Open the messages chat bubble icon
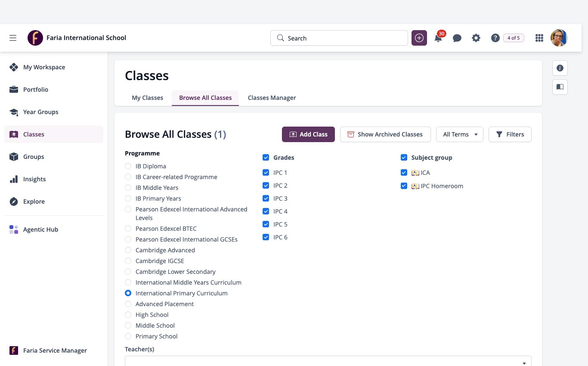Image resolution: width=588 pixels, height=366 pixels. [x=457, y=38]
